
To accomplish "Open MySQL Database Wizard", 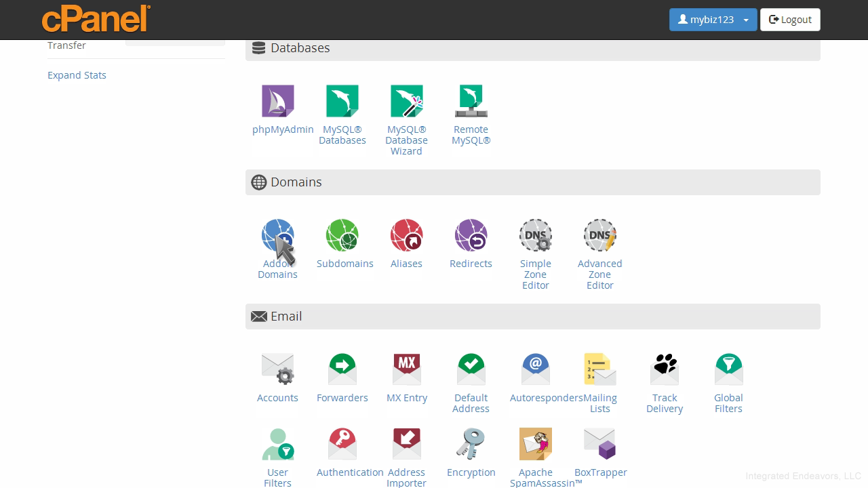I will point(406,102).
